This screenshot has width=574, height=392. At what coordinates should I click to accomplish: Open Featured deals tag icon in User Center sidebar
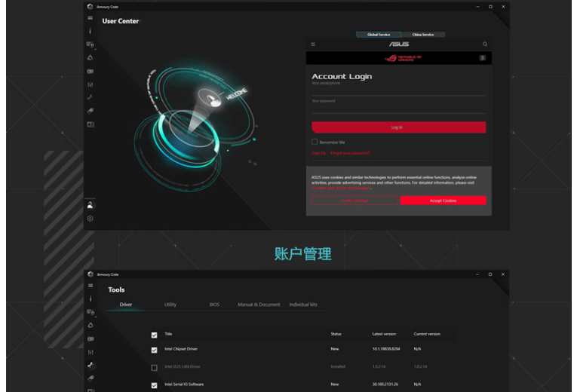90,111
